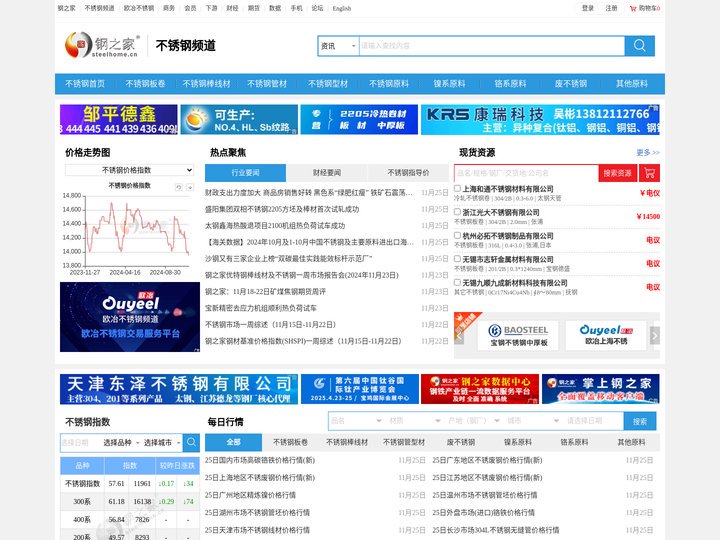Image resolution: width=720 pixels, height=540 pixels.
Task: Open the 城市 dropdown in 每日行情
Action: click(x=533, y=421)
